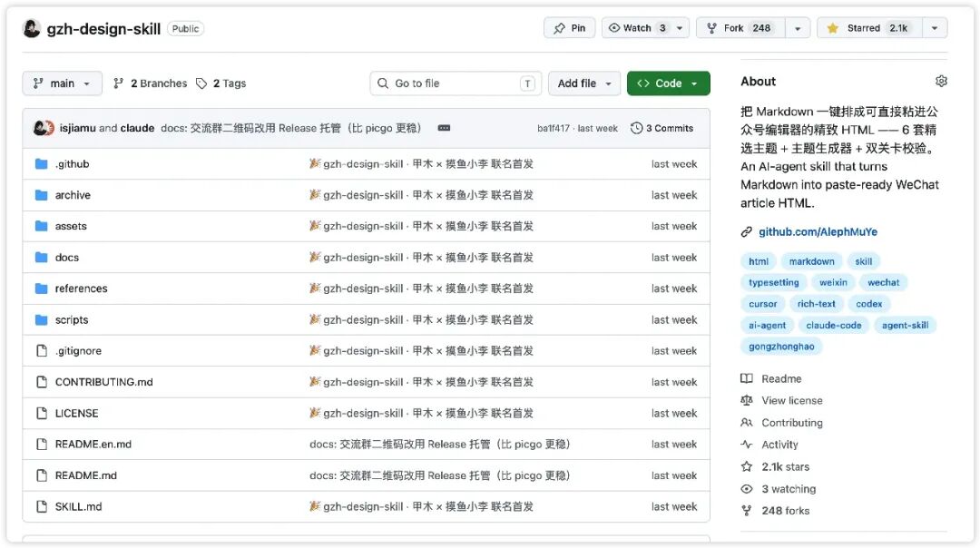Click the Watch button
980x548 pixels.
(x=638, y=28)
